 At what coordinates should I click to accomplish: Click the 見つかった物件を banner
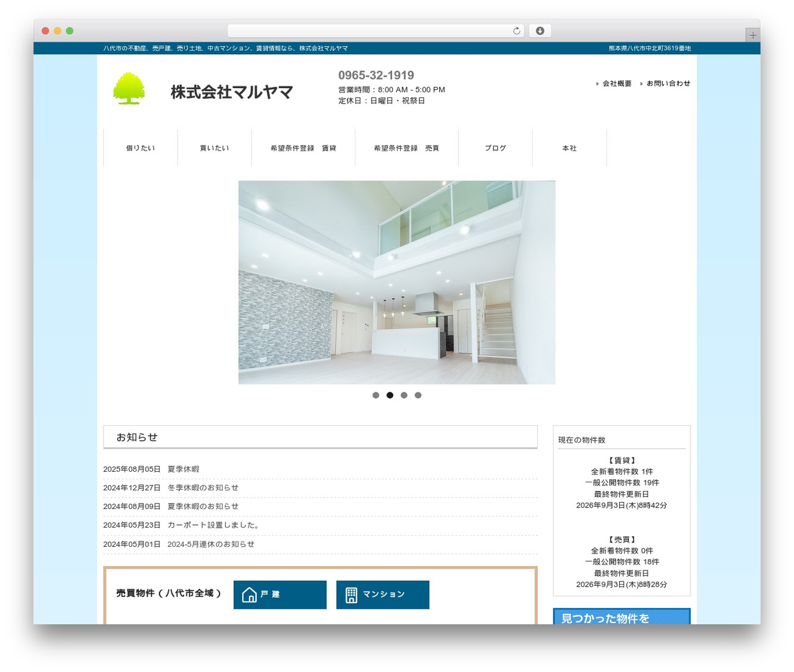tap(622, 616)
